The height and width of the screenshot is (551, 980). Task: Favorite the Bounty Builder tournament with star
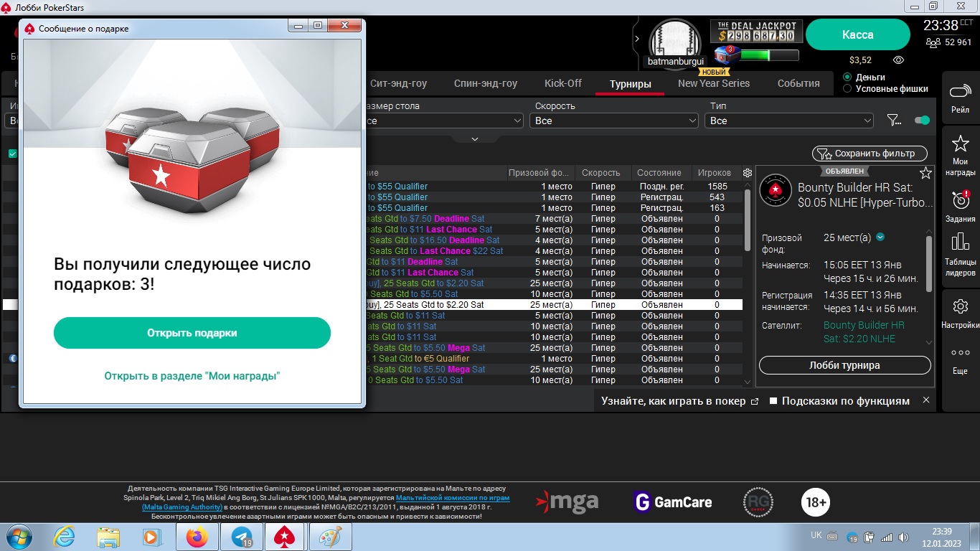click(x=925, y=173)
